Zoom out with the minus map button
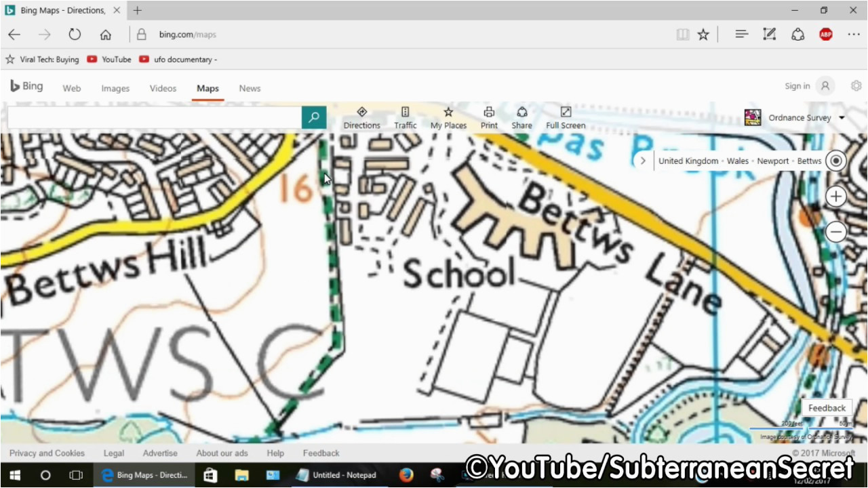 tap(836, 232)
